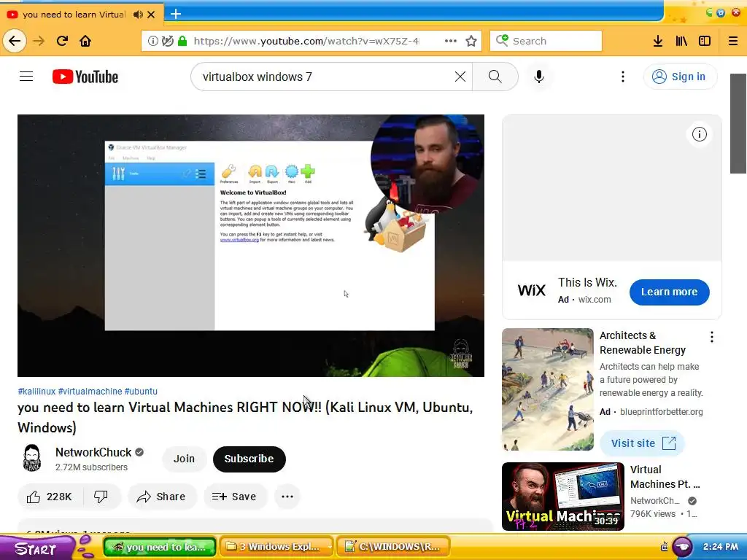Open the Architects & Renewable Energy ad thumbnail
The image size is (747, 560).
[x=548, y=389]
